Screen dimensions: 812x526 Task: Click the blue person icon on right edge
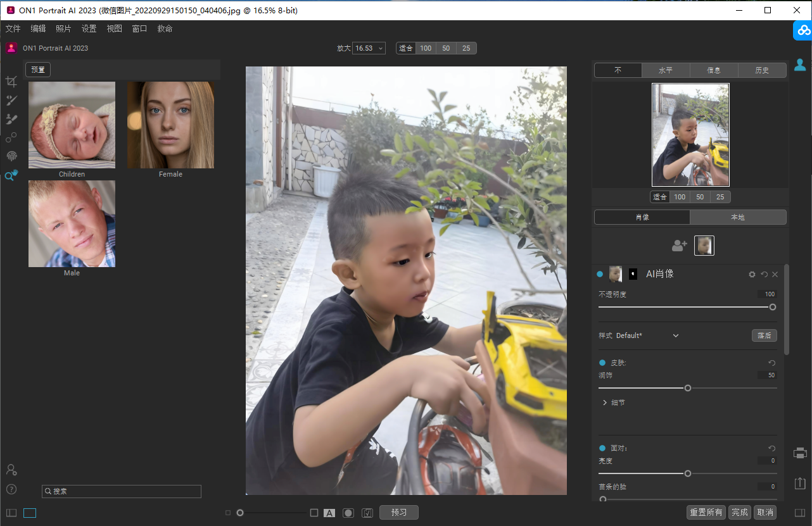click(x=800, y=65)
